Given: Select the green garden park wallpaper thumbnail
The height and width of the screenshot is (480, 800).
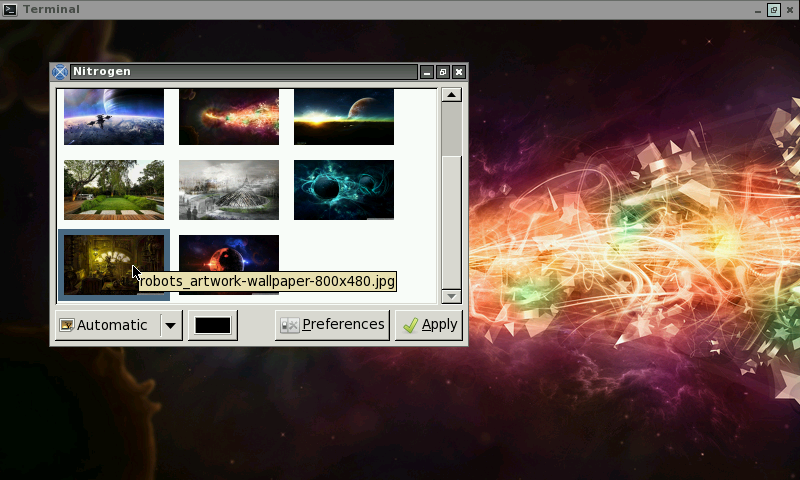Looking at the screenshot, I should (x=114, y=190).
